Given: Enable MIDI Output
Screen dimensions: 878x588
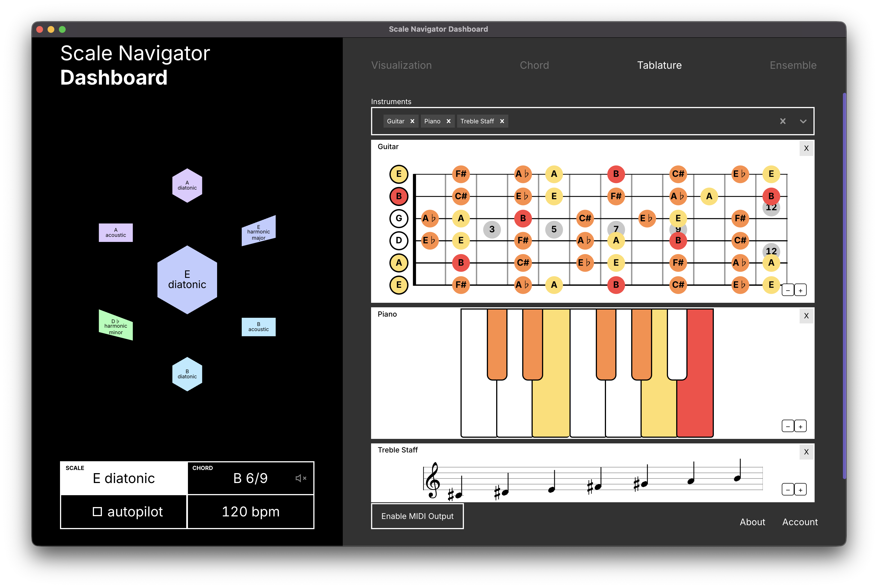Looking at the screenshot, I should (x=417, y=516).
